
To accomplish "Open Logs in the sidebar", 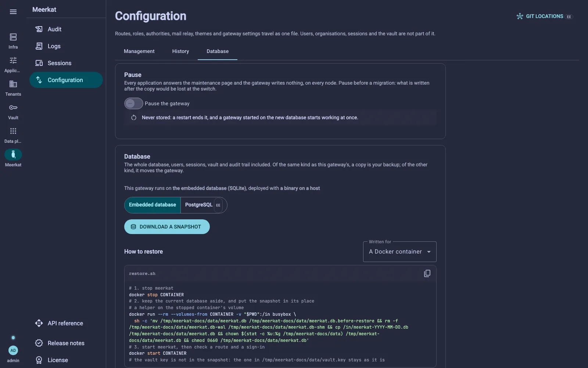I will 66,46.
